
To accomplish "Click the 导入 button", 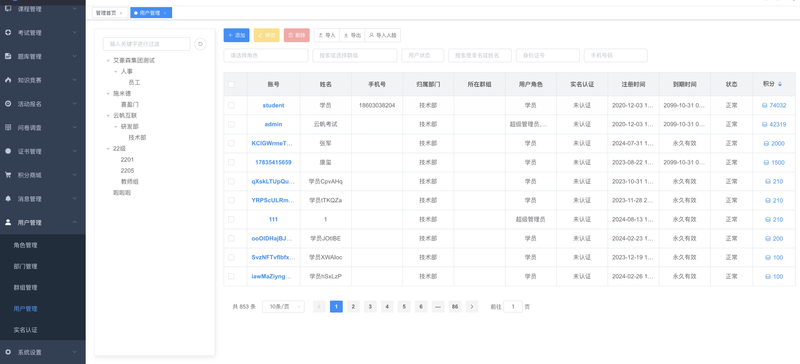I will coord(327,35).
